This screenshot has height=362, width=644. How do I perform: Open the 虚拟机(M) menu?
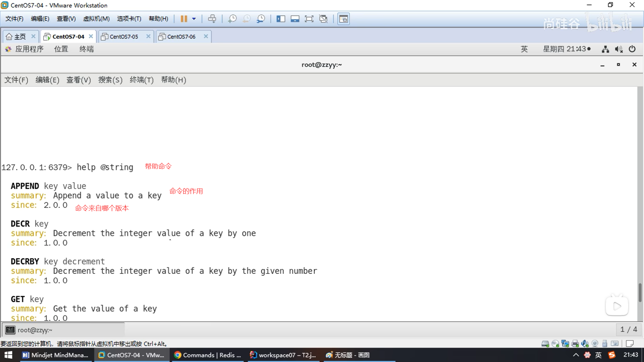click(x=96, y=19)
